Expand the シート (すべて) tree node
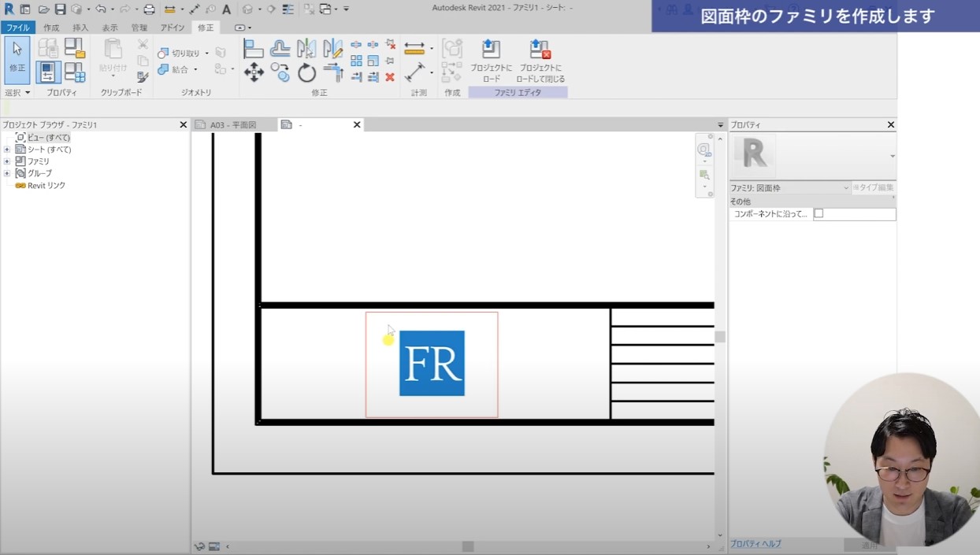This screenshot has height=555, width=980. click(7, 150)
